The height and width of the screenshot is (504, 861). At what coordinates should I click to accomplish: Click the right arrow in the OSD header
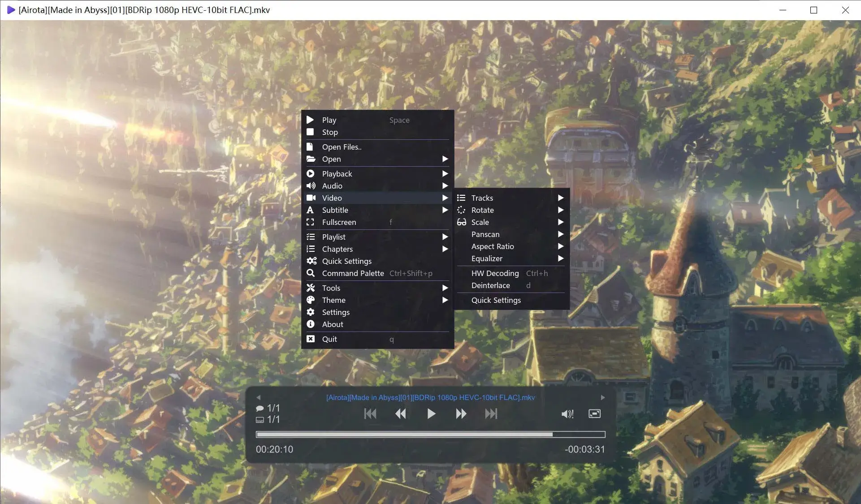click(x=602, y=397)
